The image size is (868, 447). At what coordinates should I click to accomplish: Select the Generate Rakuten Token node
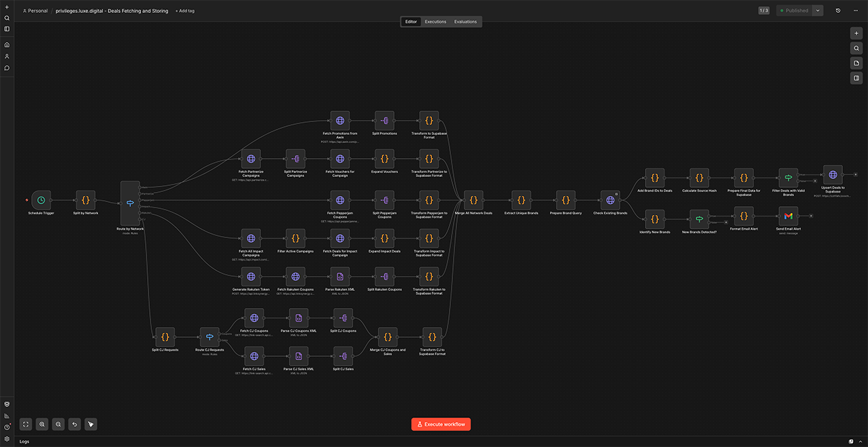coord(251,277)
